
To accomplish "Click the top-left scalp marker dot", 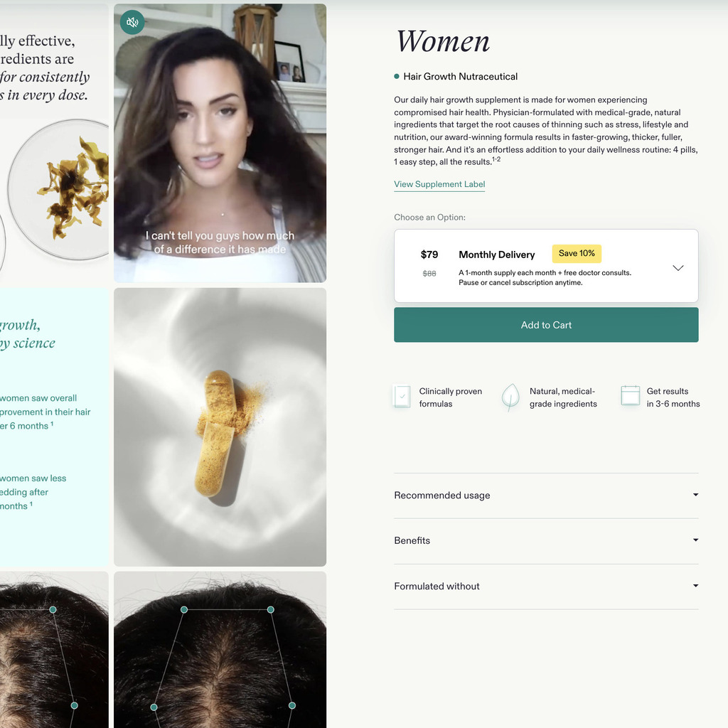I will point(184,609).
